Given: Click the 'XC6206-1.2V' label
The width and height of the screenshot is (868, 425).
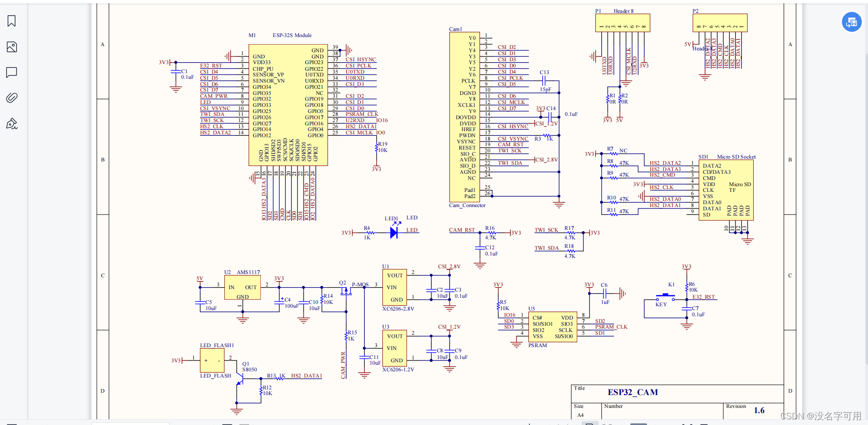Looking at the screenshot, I should pyautogui.click(x=398, y=369).
